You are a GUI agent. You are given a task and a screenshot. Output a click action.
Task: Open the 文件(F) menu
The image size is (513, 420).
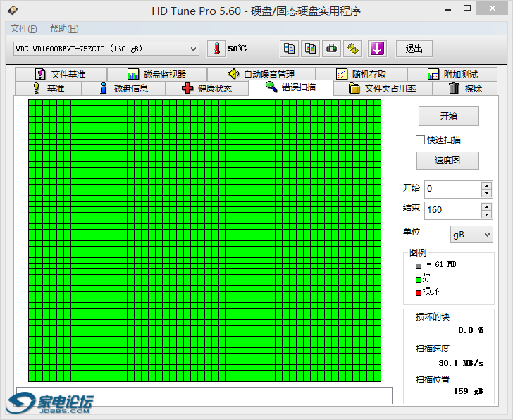click(23, 29)
